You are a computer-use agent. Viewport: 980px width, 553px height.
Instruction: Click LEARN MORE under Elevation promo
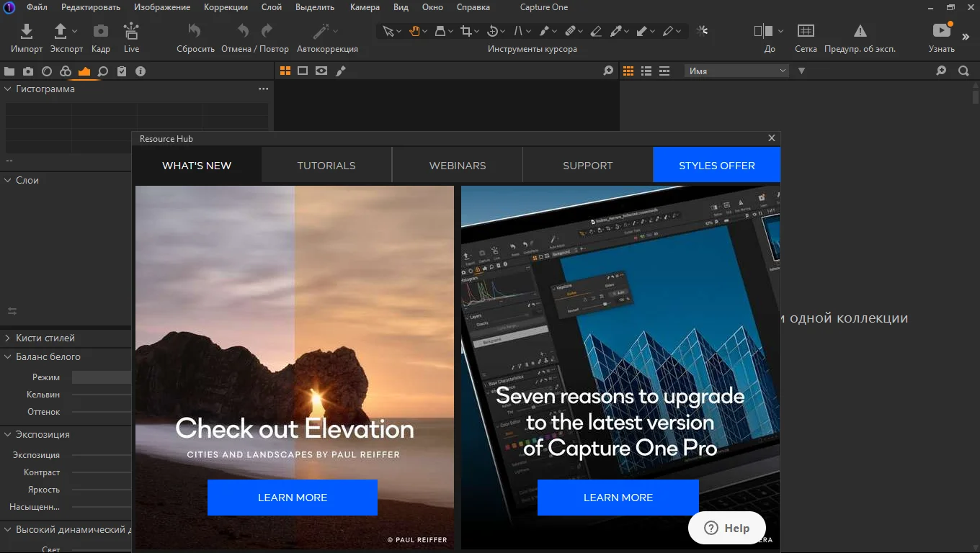point(293,498)
